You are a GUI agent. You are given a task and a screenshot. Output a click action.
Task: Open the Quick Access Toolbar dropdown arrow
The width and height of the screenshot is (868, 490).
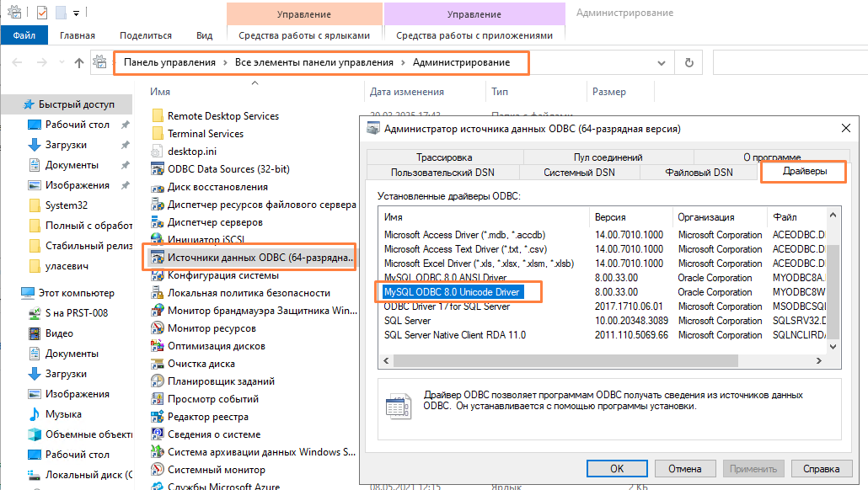(76, 13)
